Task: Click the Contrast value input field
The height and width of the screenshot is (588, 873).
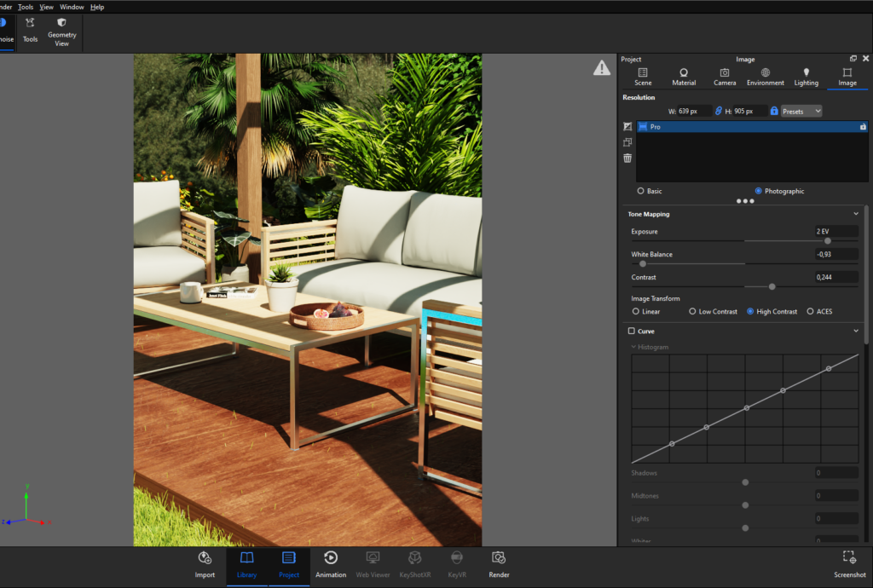Action: coord(836,277)
